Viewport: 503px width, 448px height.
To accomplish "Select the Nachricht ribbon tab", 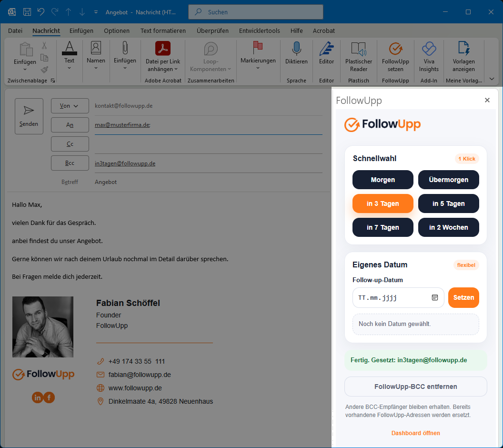I will [46, 31].
